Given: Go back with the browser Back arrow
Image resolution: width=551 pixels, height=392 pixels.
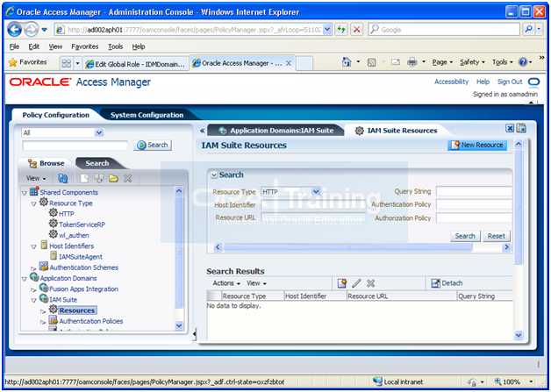Looking at the screenshot, I should (x=15, y=30).
